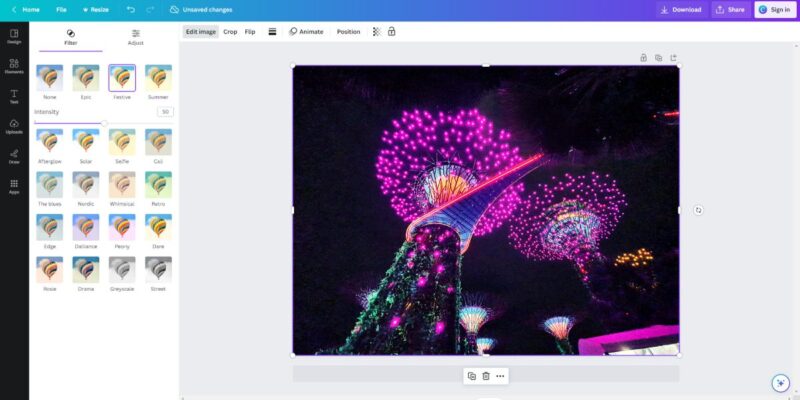The height and width of the screenshot is (400, 800).
Task: Apply the Dalliance filter
Action: pyautogui.click(x=86, y=227)
